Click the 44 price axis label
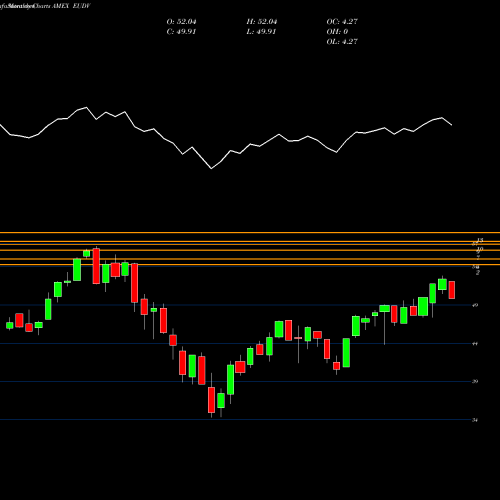This screenshot has height=500, width=500. pyautogui.click(x=475, y=343)
